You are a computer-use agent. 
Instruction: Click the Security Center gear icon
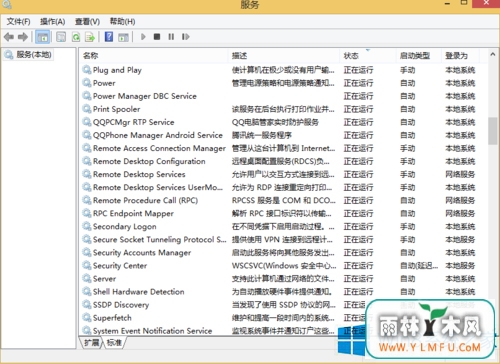[87, 265]
